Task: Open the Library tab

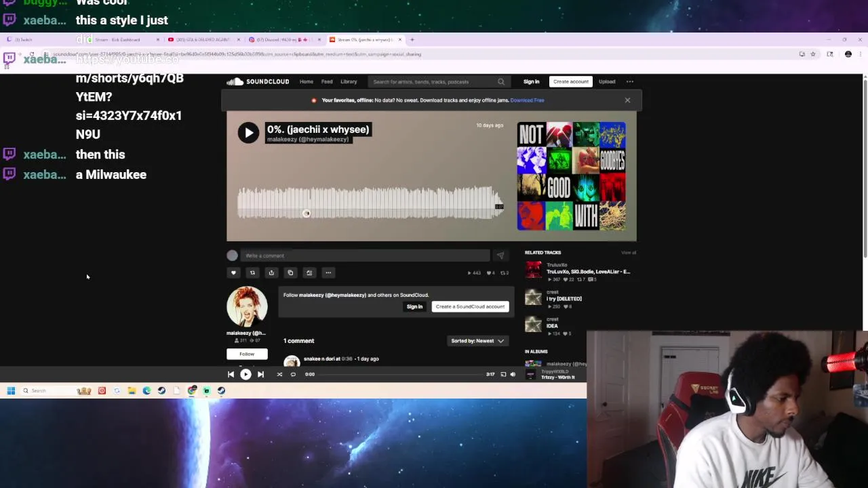Action: (x=349, y=81)
